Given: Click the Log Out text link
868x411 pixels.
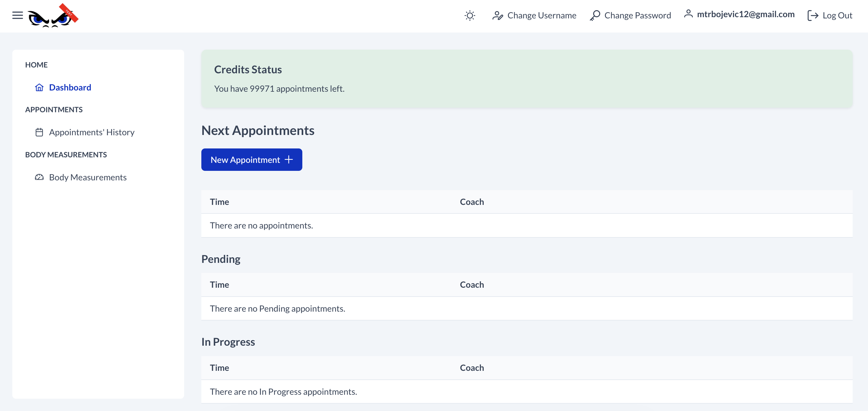Looking at the screenshot, I should (x=837, y=15).
